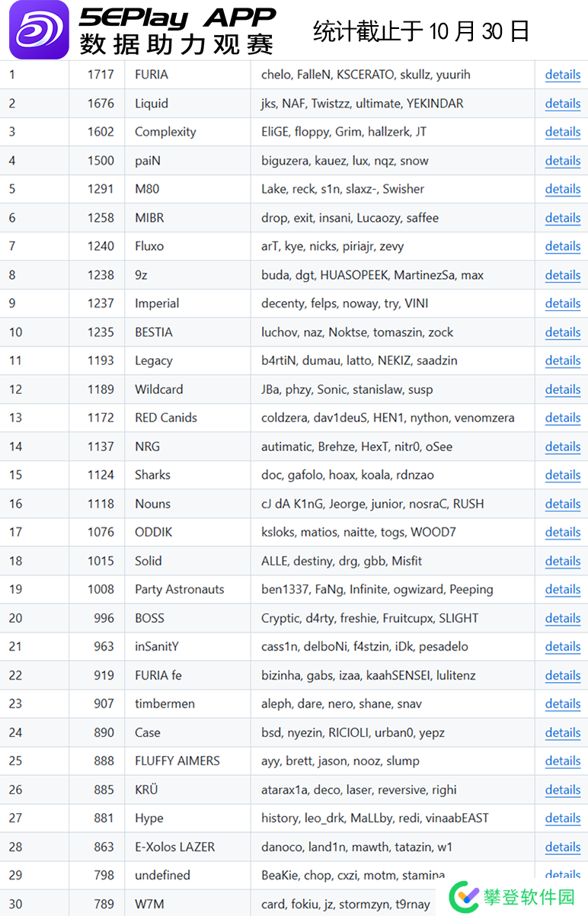Image resolution: width=588 pixels, height=916 pixels.
Task: Click the 5EPlay app logo icon
Action: point(38,30)
